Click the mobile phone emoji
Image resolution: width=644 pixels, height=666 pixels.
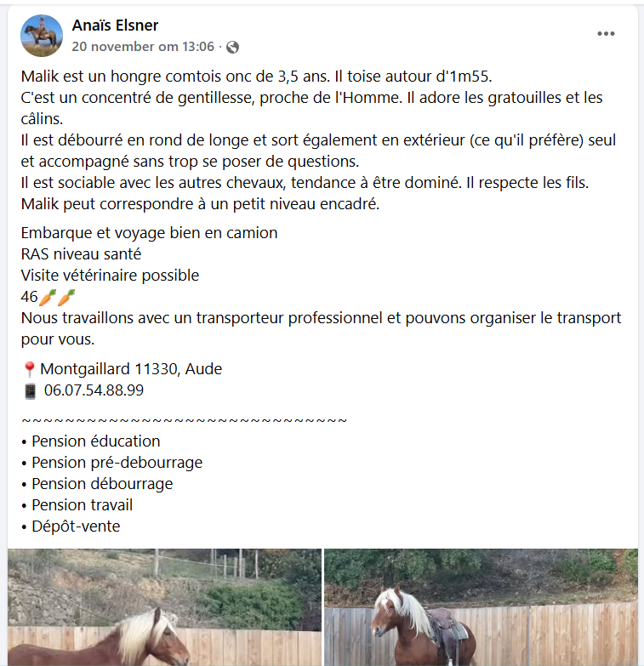point(30,391)
